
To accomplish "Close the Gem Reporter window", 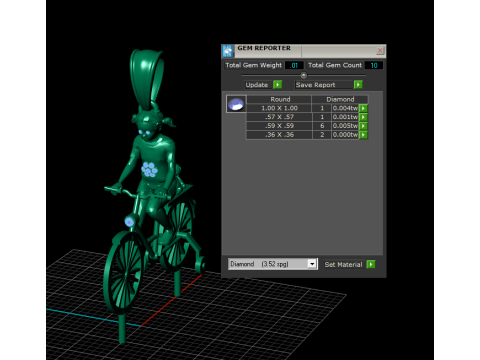I will pos(380,51).
